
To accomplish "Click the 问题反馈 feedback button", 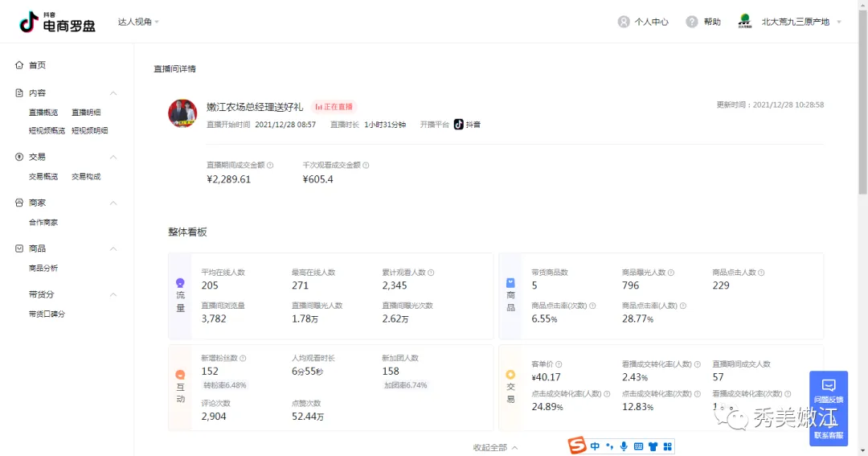I will [828, 391].
